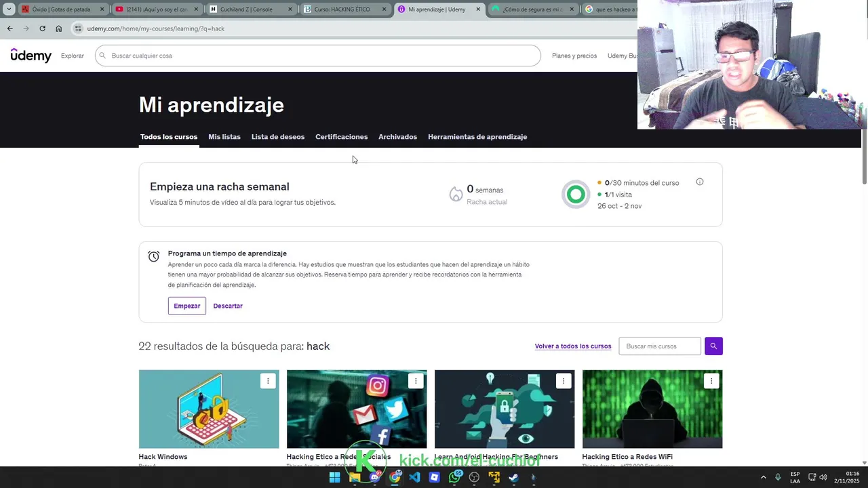This screenshot has height=488, width=868.
Task: Click the browser home icon
Action: [58, 28]
